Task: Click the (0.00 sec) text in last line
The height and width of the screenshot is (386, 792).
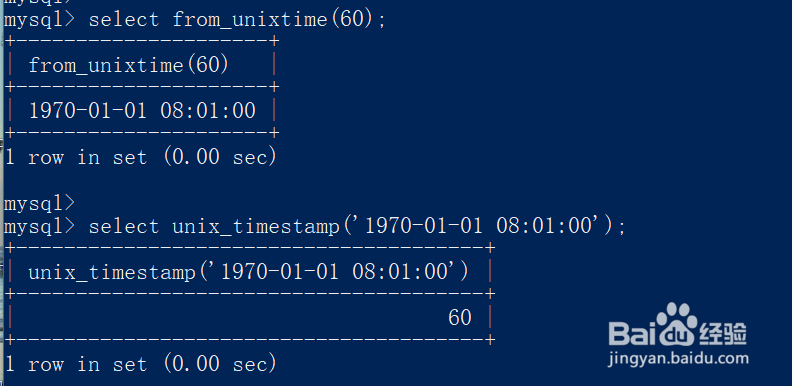Action: pos(220,364)
